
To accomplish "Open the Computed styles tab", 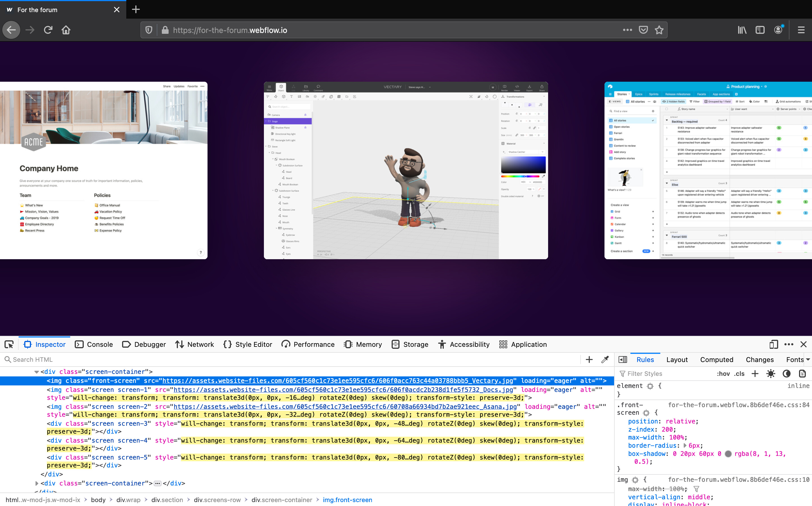I will tap(717, 359).
